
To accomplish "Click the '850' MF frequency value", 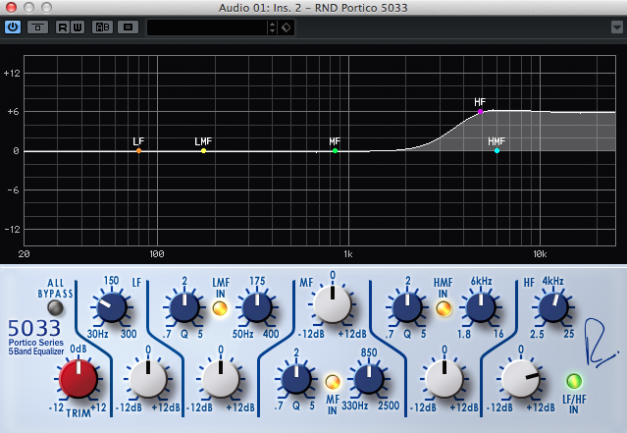I will [369, 352].
